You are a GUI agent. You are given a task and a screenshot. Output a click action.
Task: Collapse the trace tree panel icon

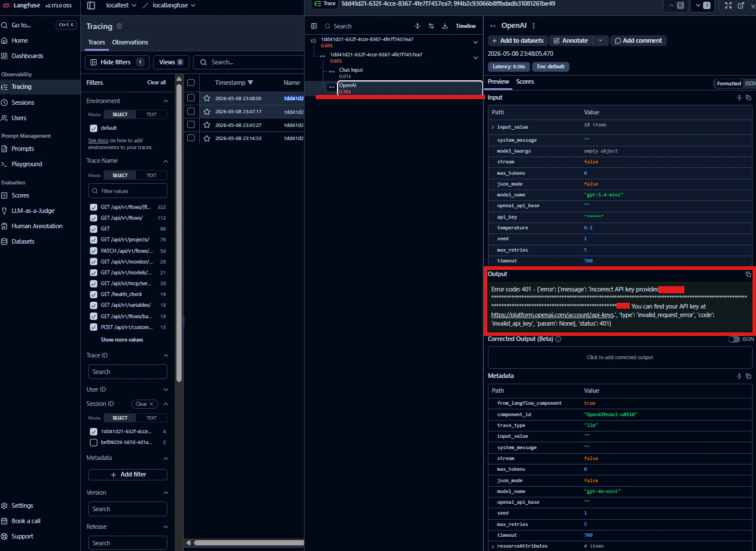coord(314,26)
